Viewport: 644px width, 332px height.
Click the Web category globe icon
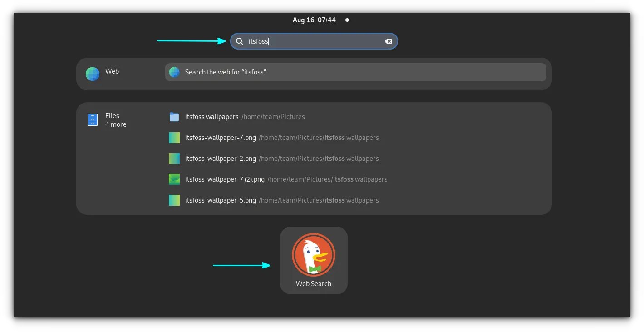92,73
